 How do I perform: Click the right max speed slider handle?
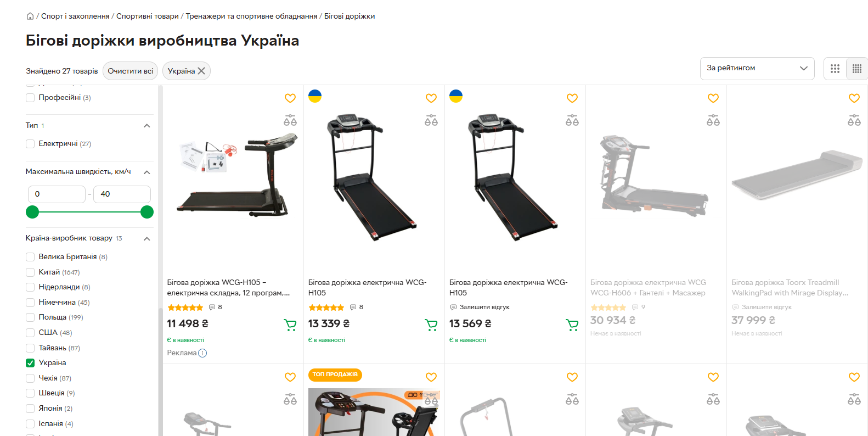[x=147, y=212]
